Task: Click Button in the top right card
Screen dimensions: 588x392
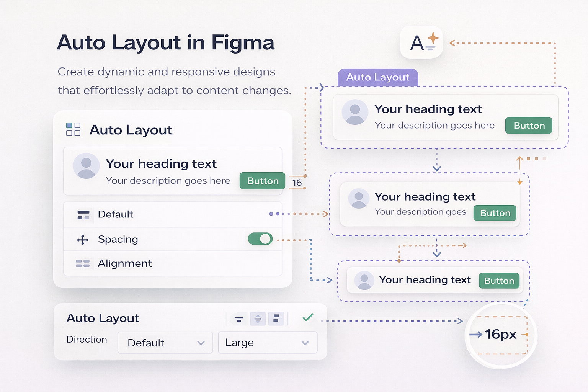Action: coord(529,126)
